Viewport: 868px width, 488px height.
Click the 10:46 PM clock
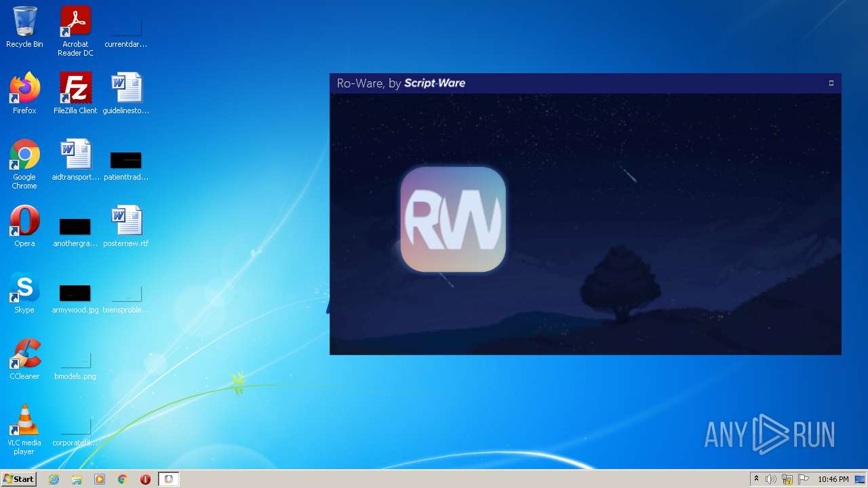pos(833,479)
